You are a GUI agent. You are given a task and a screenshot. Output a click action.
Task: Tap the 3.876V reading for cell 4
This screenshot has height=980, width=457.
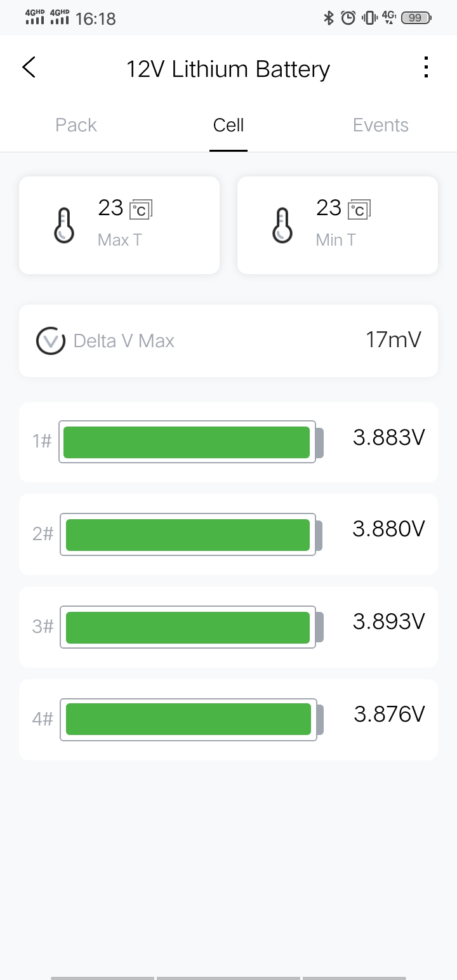pyautogui.click(x=389, y=714)
